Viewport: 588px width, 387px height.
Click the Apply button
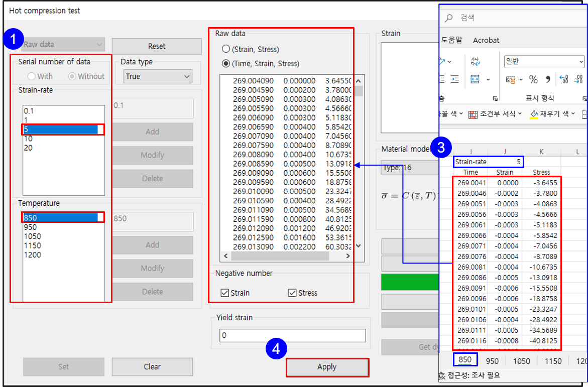coord(327,367)
